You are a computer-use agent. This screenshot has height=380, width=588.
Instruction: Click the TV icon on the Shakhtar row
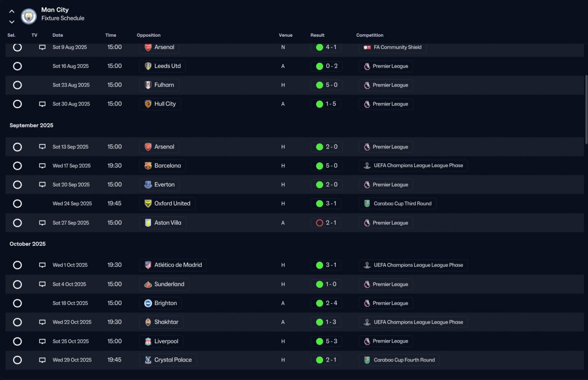(42, 322)
